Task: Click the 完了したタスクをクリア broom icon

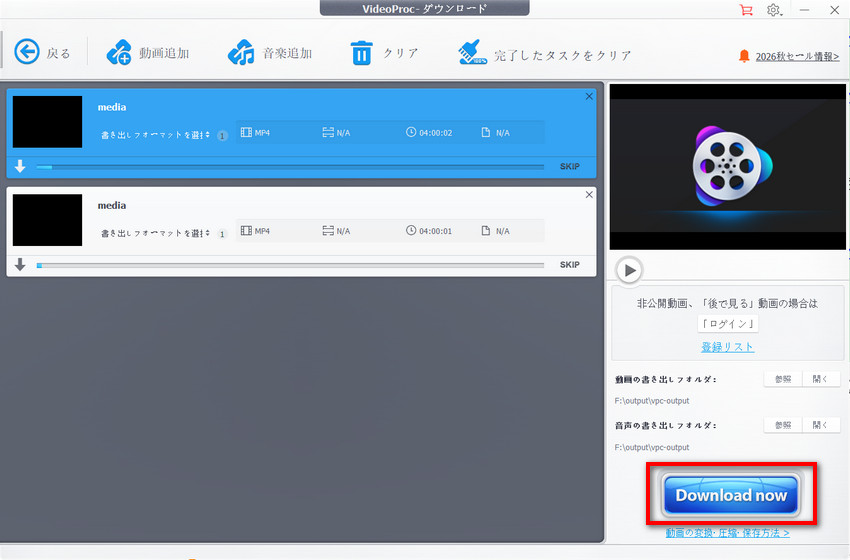Action: [472, 53]
